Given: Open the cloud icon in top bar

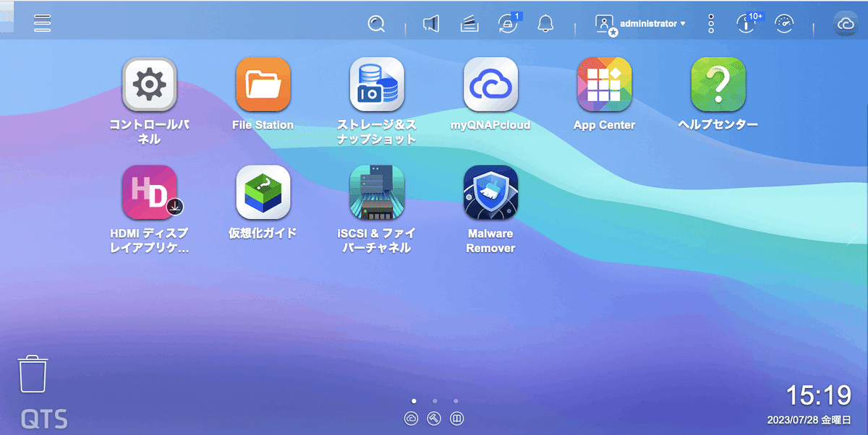Looking at the screenshot, I should pyautogui.click(x=845, y=24).
